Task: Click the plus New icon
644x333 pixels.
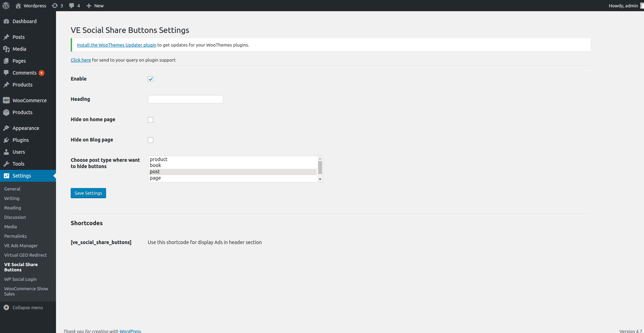Action: [x=89, y=6]
